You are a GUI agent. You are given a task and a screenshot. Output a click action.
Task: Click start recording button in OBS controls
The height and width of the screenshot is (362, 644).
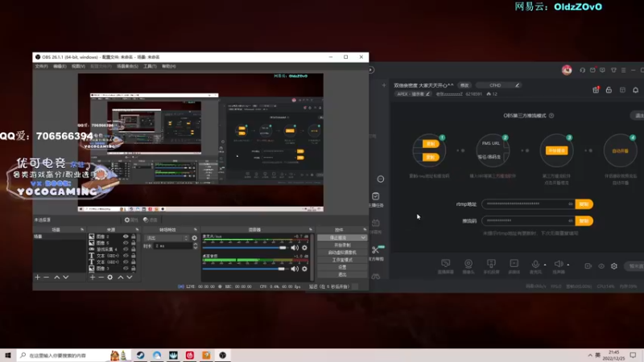click(341, 245)
